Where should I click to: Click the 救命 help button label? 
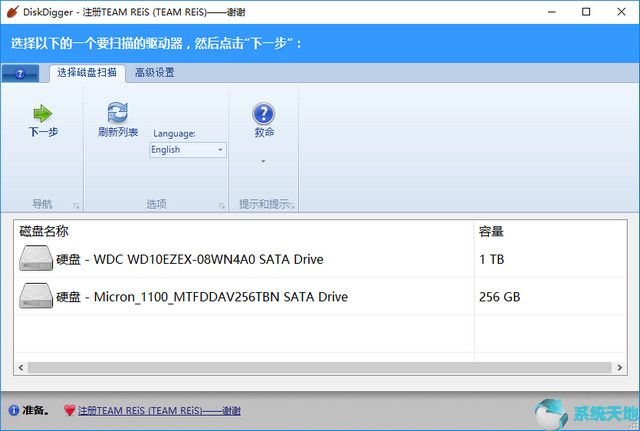264,132
